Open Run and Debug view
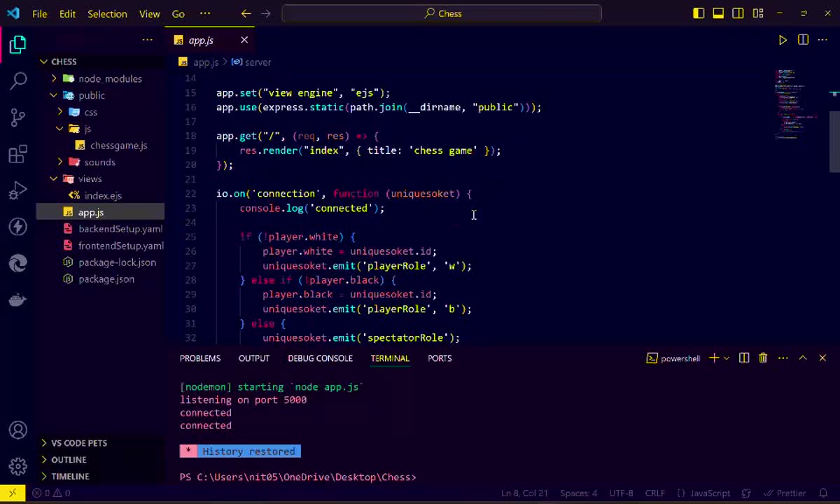This screenshot has width=840, height=504. point(18,190)
